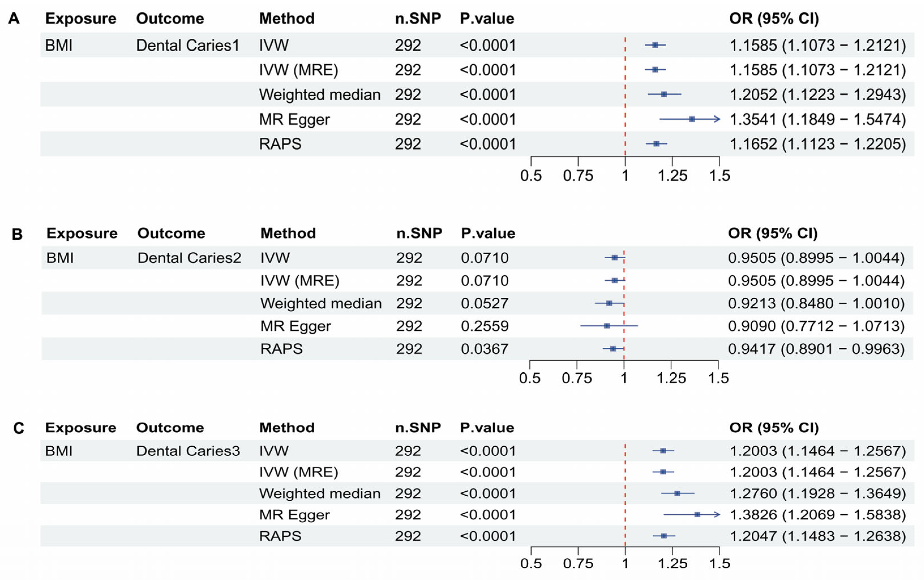Click the '0.75' axis label in panel C
Image resolution: width=924 pixels, height=580 pixels.
pos(578,564)
